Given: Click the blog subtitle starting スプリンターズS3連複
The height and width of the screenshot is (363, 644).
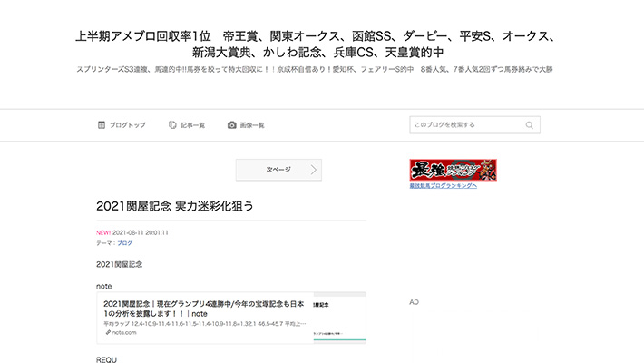Looking at the screenshot, I should tap(314, 69).
